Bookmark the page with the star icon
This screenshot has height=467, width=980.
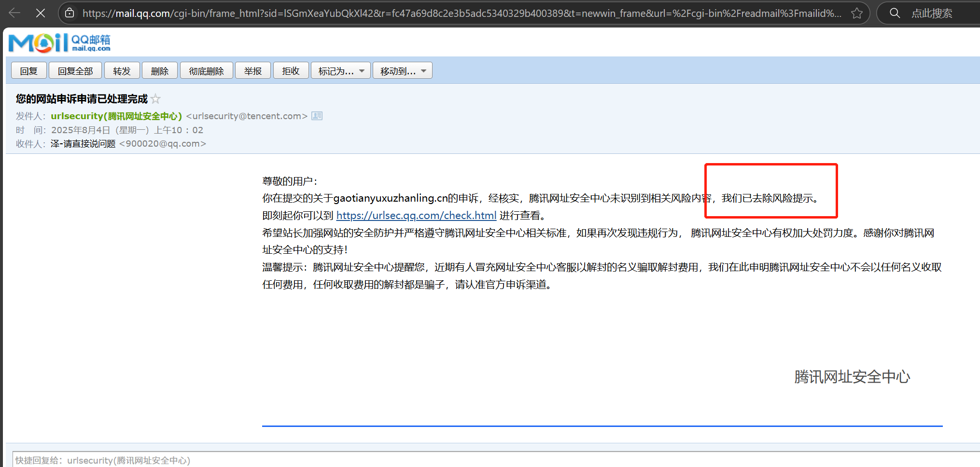pyautogui.click(x=857, y=13)
